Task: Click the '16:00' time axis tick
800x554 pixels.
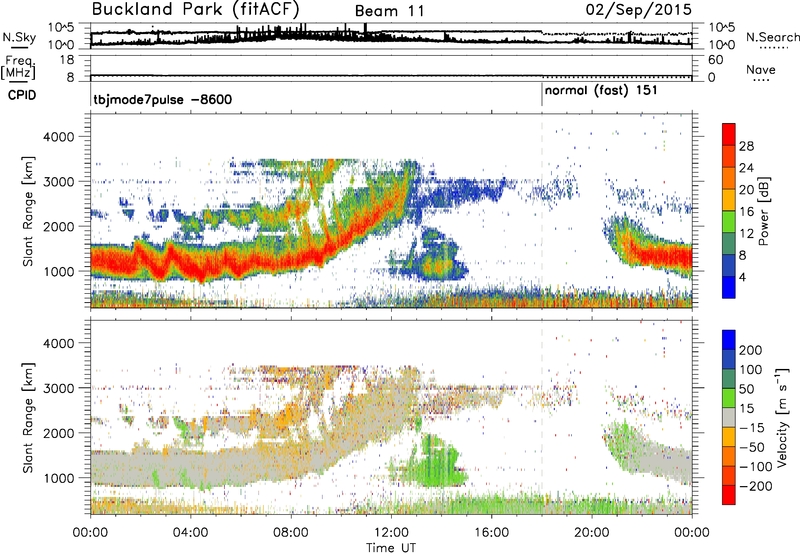Action: coord(491,533)
